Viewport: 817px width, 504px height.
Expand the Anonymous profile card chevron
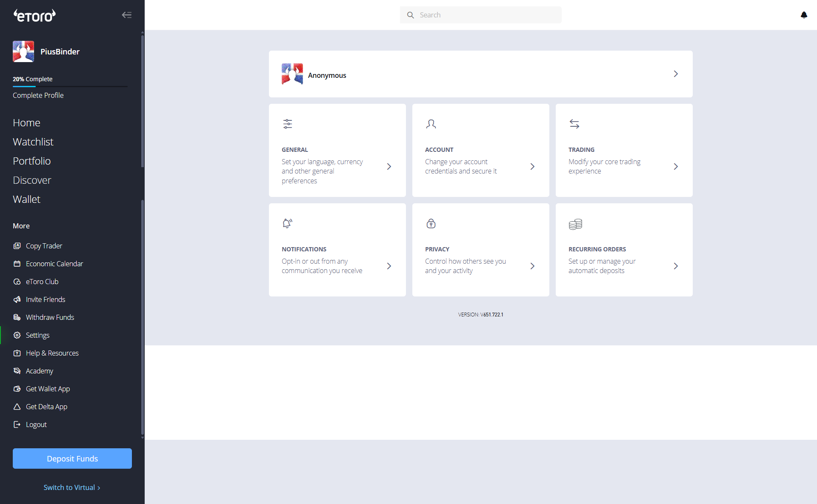pyautogui.click(x=676, y=74)
